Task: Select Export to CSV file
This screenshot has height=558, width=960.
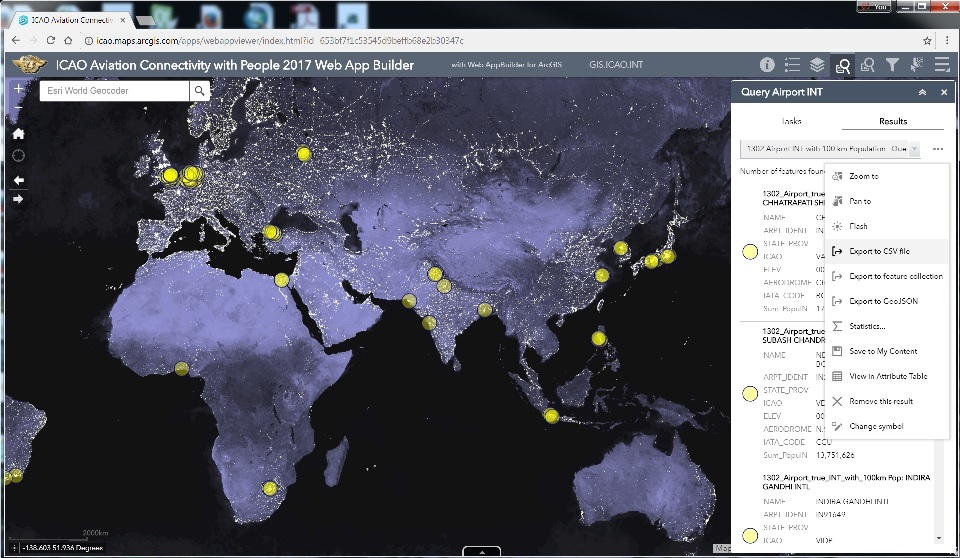Action: point(887,251)
